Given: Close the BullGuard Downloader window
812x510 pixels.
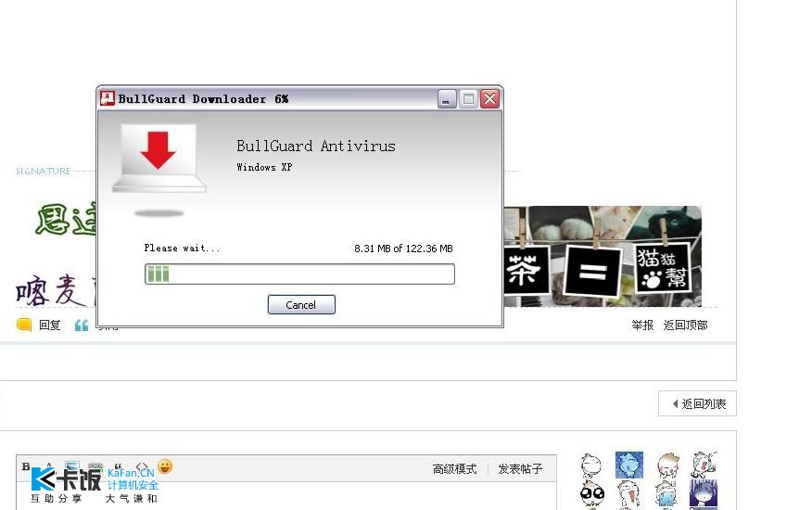Looking at the screenshot, I should pos(489,98).
